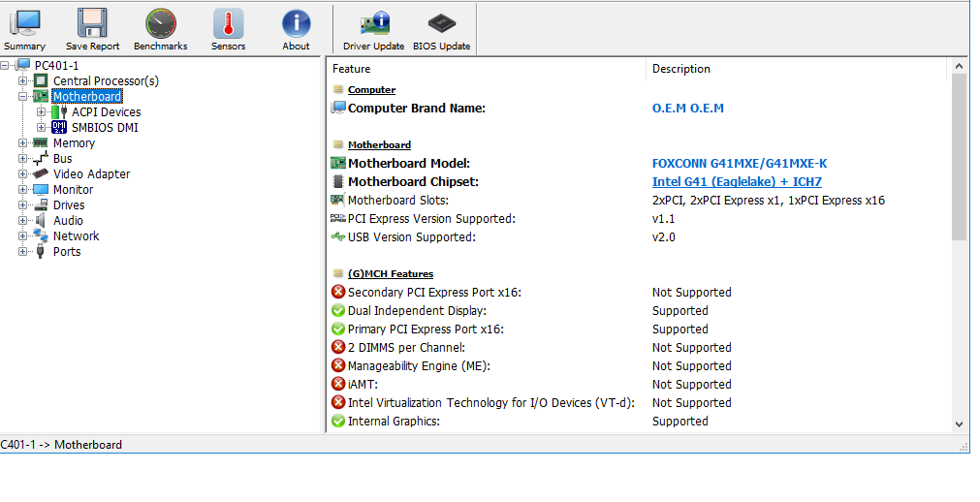Expand the Central Processor(s) node
The image size is (980, 502).
pyautogui.click(x=23, y=81)
